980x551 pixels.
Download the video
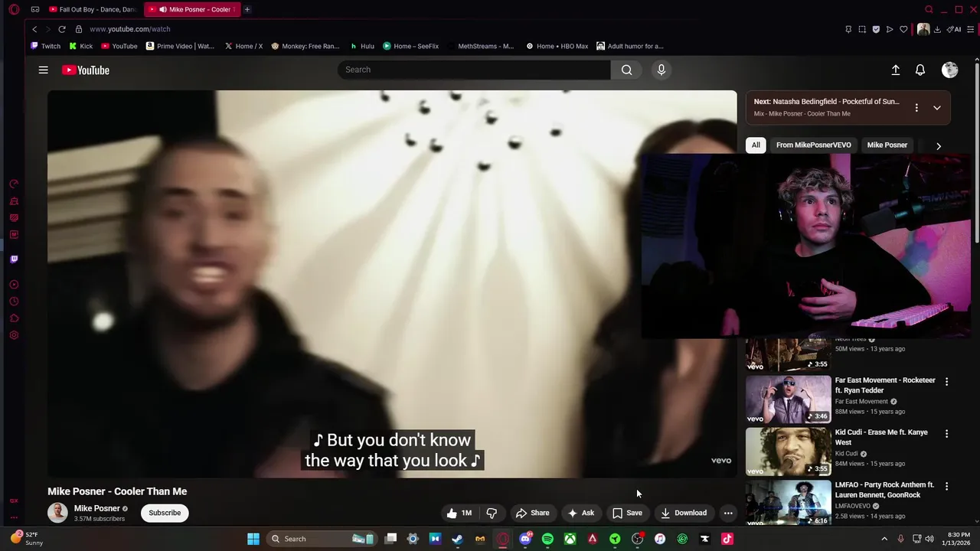[684, 513]
